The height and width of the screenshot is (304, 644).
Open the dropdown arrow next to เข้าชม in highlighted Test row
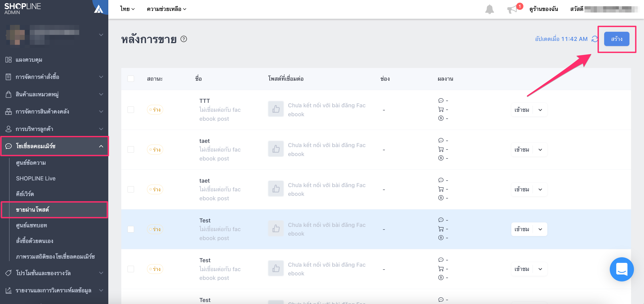click(x=540, y=229)
